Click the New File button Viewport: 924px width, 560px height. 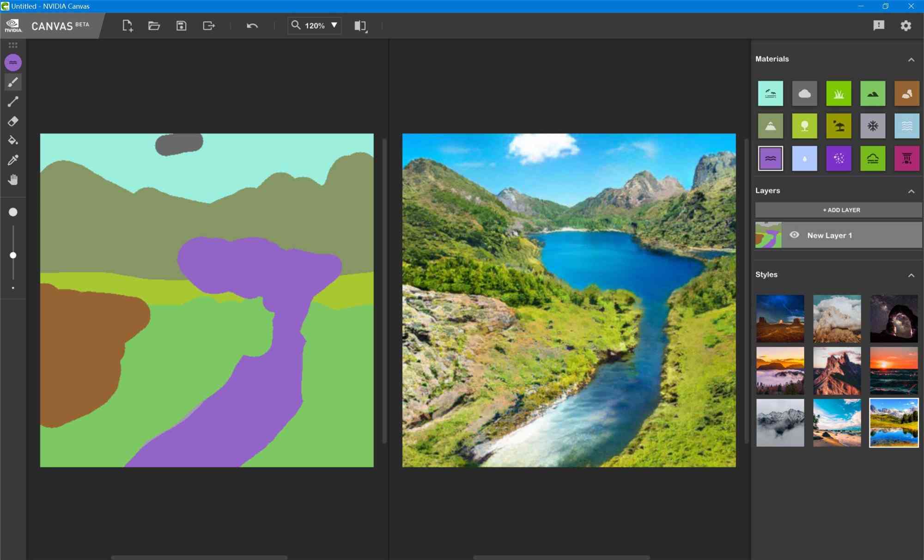pyautogui.click(x=128, y=25)
